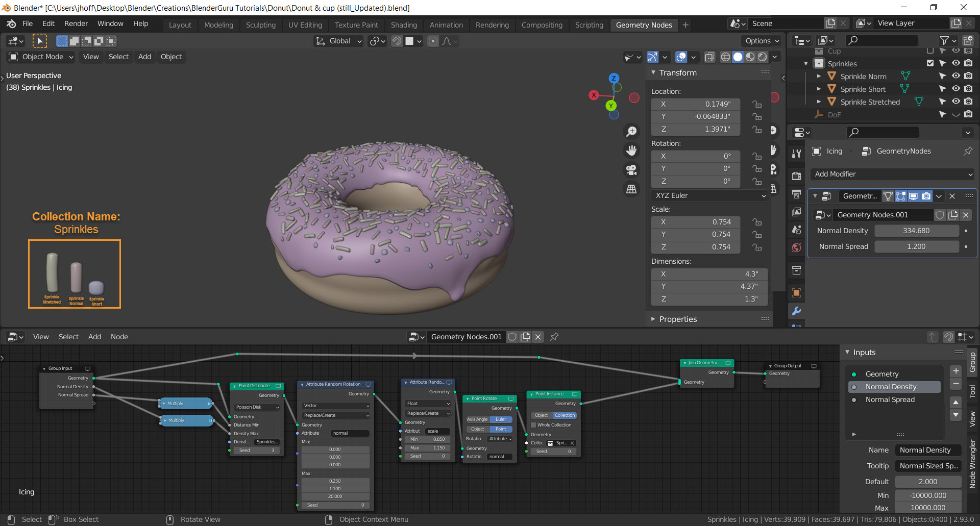980x526 pixels.
Task: Open the Modifier properties wrench tab
Action: click(x=796, y=311)
